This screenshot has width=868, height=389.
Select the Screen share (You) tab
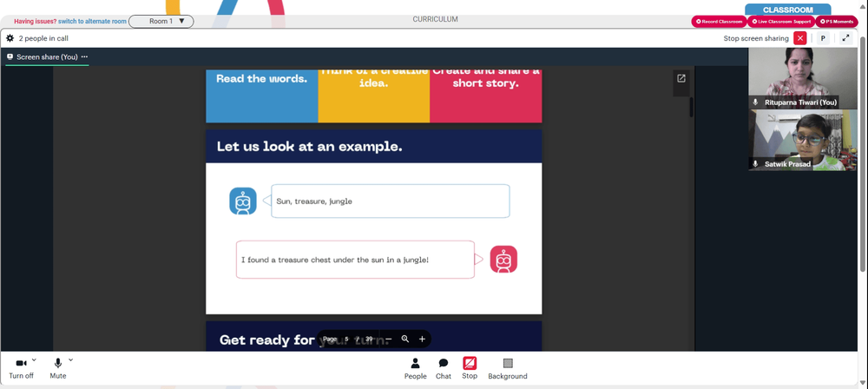coord(47,57)
